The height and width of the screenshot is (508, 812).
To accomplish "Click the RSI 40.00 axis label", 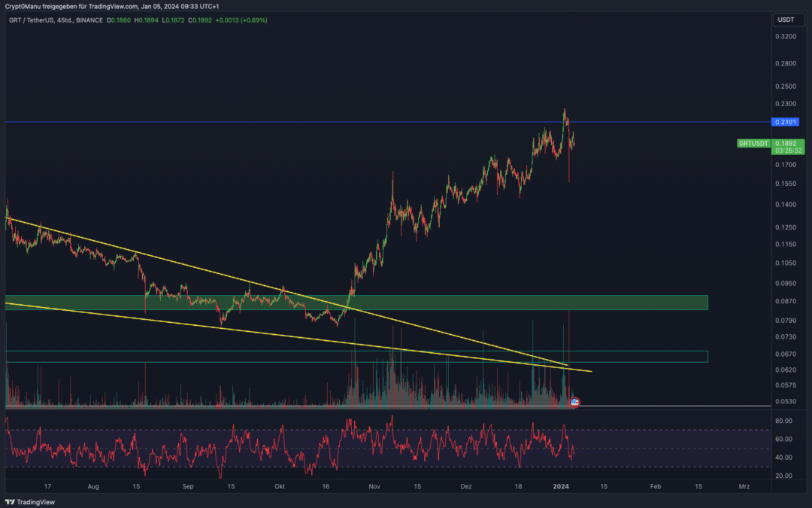I will [783, 458].
